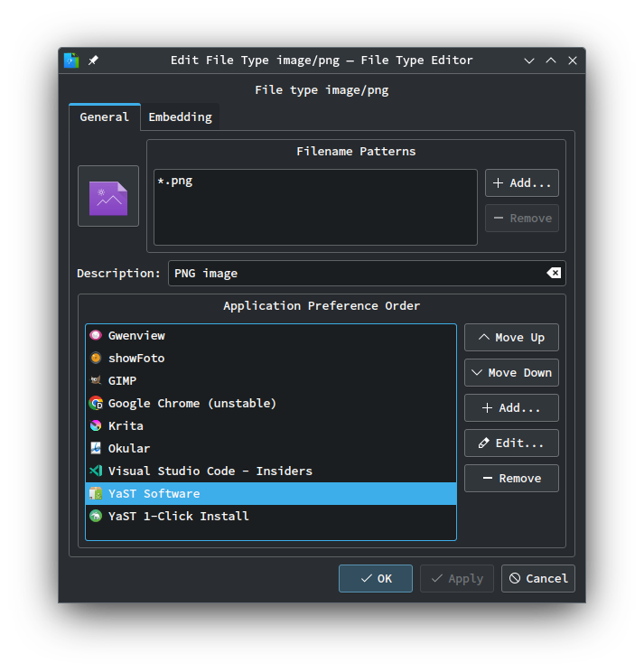Select Gwenview in the application list
644x672 pixels.
click(x=271, y=335)
